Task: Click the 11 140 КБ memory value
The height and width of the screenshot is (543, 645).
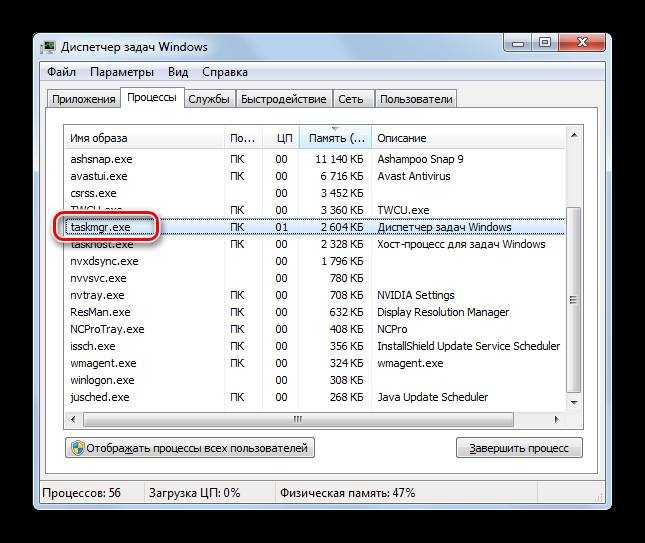Action: 339,159
